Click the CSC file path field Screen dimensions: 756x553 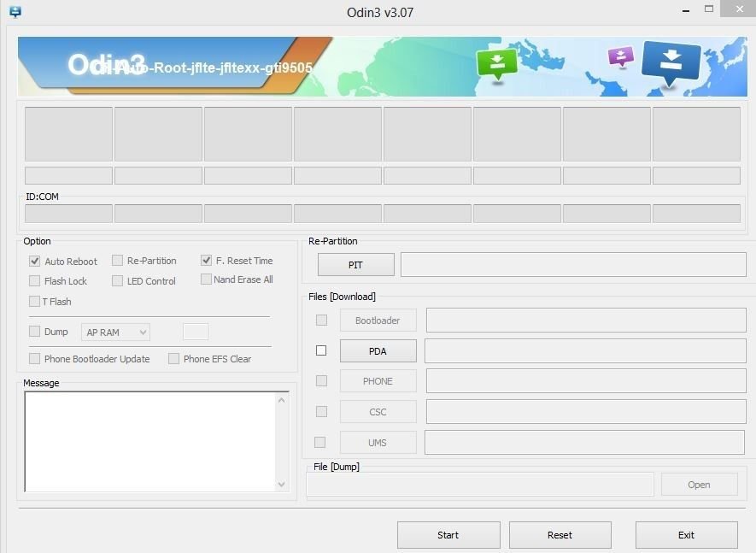tap(586, 412)
